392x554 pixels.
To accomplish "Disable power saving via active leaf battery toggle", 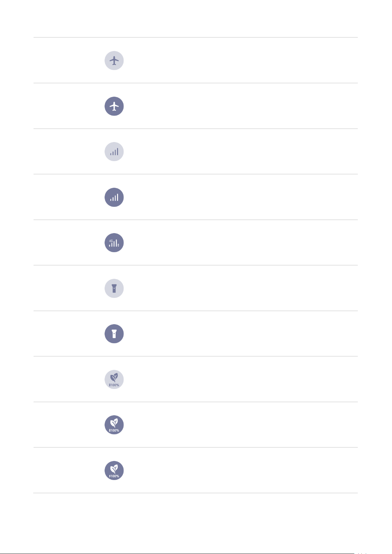I will (114, 425).
